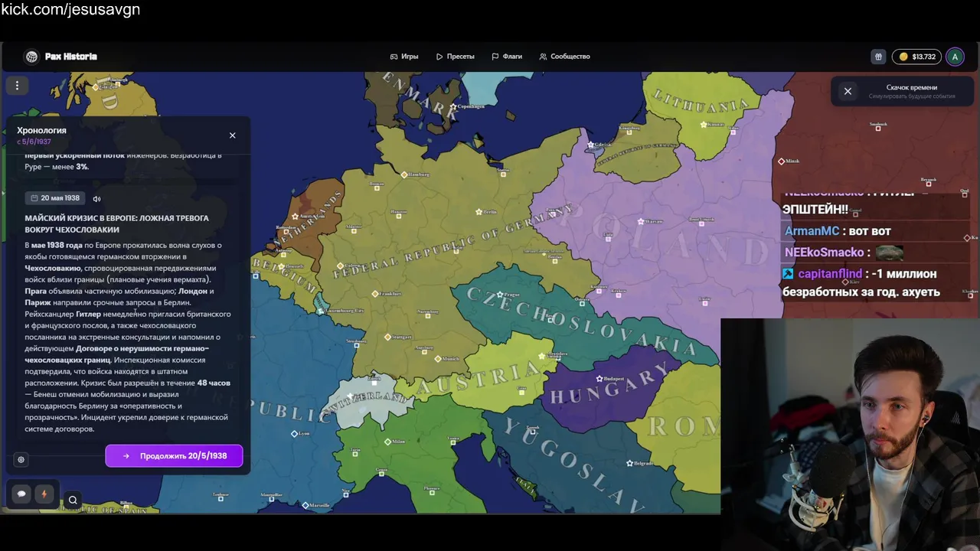Click the headline МАЙСКИЙ КРИЗИС В ЕВРОПЕ
This screenshot has width=980, height=551.
tap(116, 223)
